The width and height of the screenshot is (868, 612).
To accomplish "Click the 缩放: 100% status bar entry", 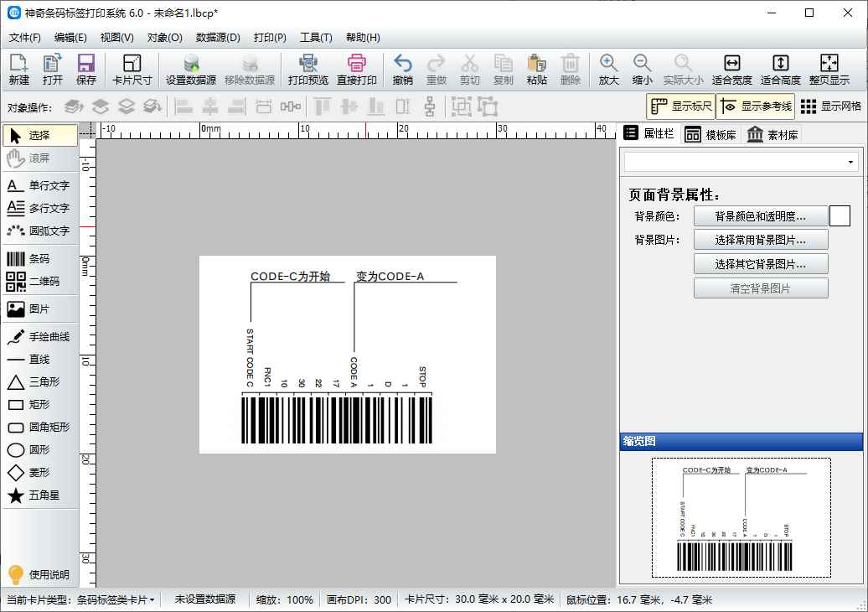I will 285,599.
